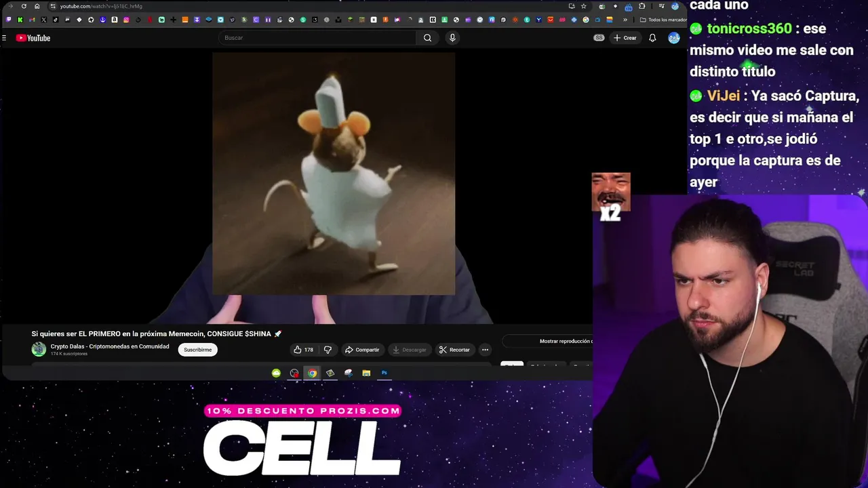Subscribe with the Suscribirme button
This screenshot has height=488, width=868.
(198, 350)
